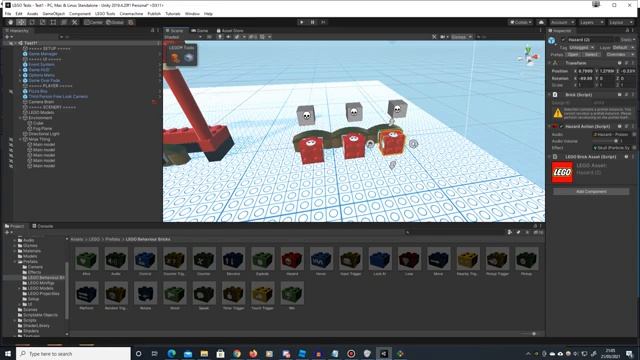Click the Play button
This screenshot has height=360, width=640.
pos(302,22)
